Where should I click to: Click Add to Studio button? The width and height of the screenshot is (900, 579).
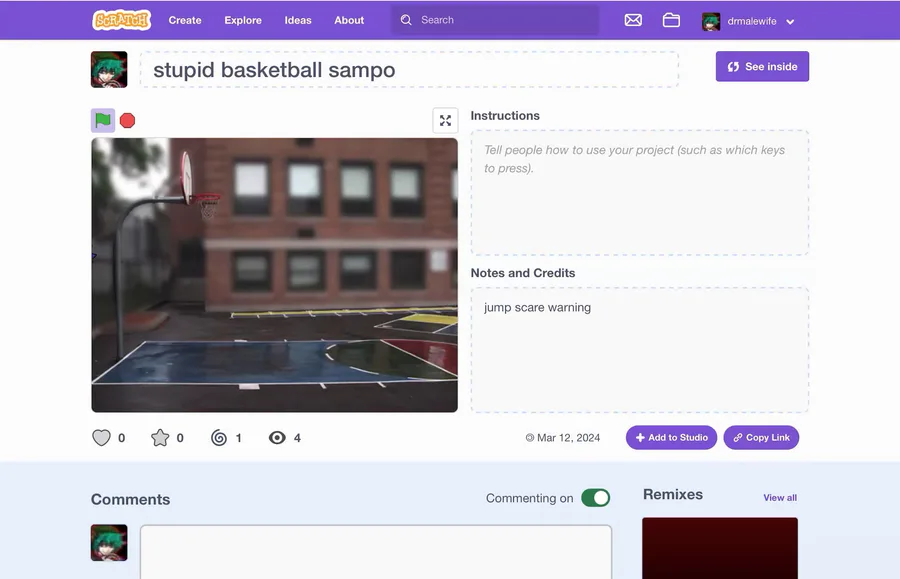pos(671,437)
